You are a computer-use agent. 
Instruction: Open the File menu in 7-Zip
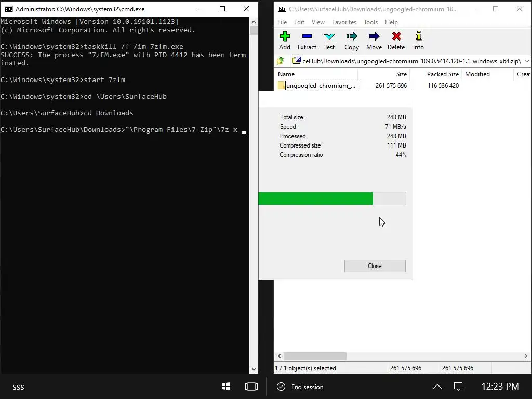tap(282, 22)
